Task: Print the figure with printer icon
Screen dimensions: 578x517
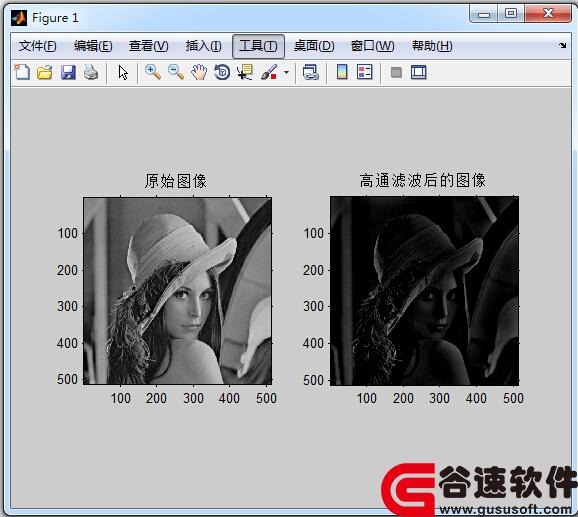Action: 91,72
